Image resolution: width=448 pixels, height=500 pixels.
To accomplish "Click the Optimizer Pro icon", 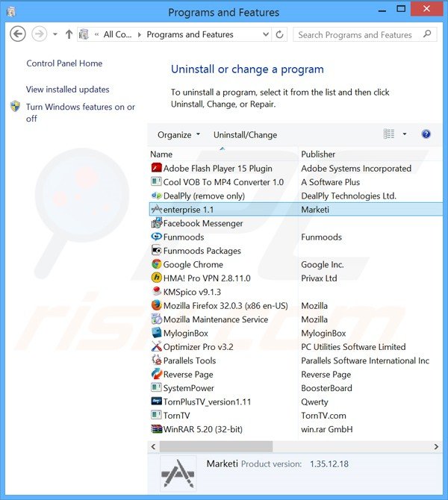I will (x=156, y=346).
